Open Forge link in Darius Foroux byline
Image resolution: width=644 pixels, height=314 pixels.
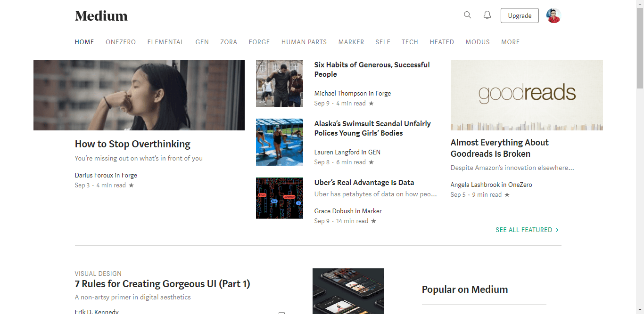click(x=129, y=176)
